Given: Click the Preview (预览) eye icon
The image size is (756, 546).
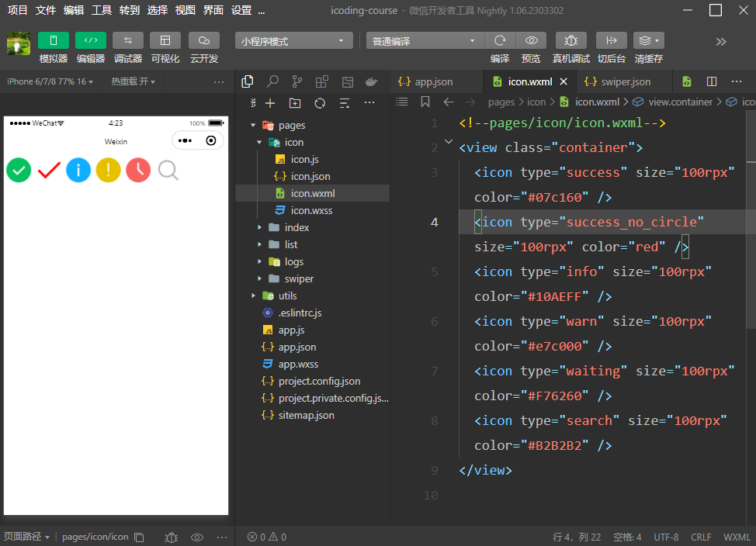Looking at the screenshot, I should [531, 40].
